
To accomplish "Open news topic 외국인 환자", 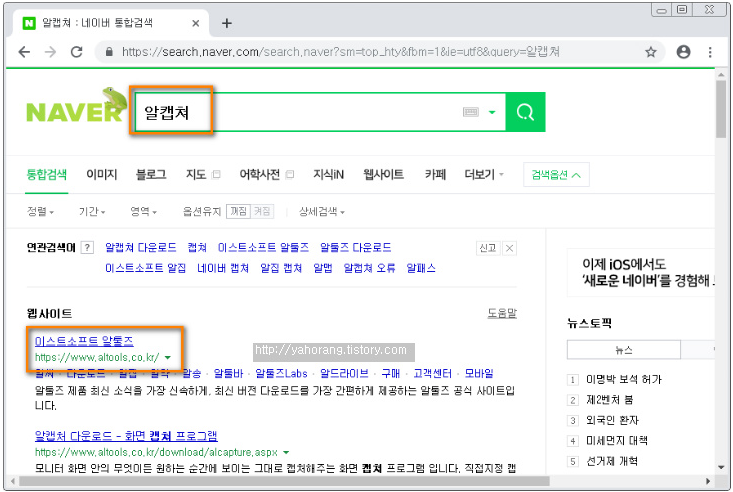I will coord(612,420).
